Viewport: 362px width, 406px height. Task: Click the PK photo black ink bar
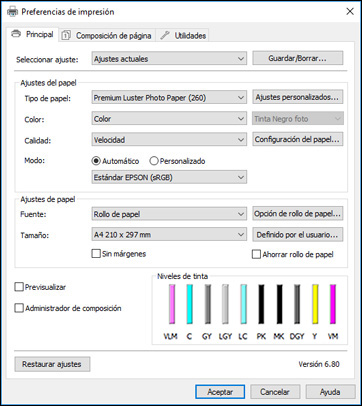click(x=261, y=304)
